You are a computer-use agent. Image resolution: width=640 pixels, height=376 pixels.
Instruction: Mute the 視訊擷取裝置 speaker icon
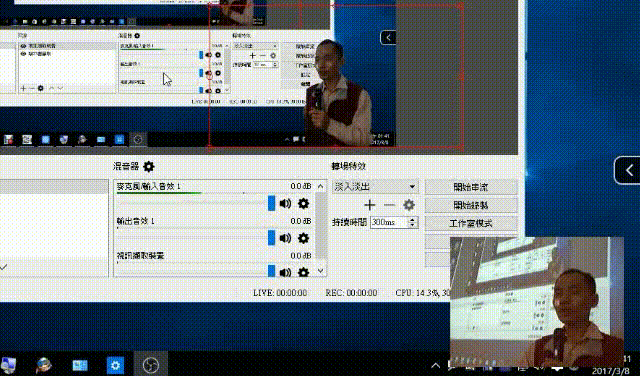point(285,272)
